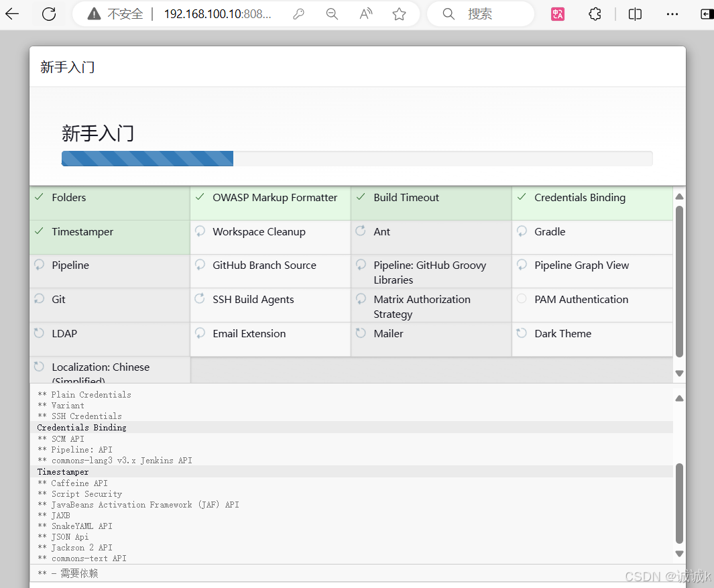Click the 不安全 security label
Image resolution: width=714 pixels, height=588 pixels.
click(x=125, y=14)
